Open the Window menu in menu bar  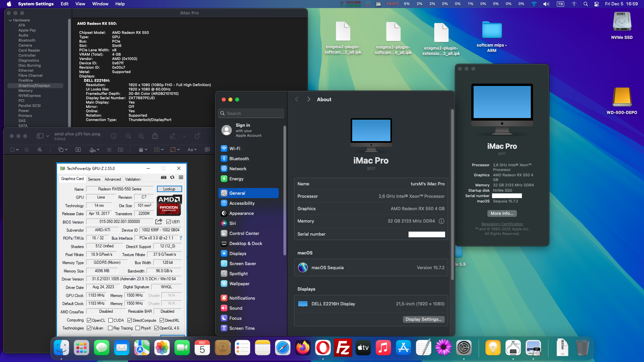100,4
